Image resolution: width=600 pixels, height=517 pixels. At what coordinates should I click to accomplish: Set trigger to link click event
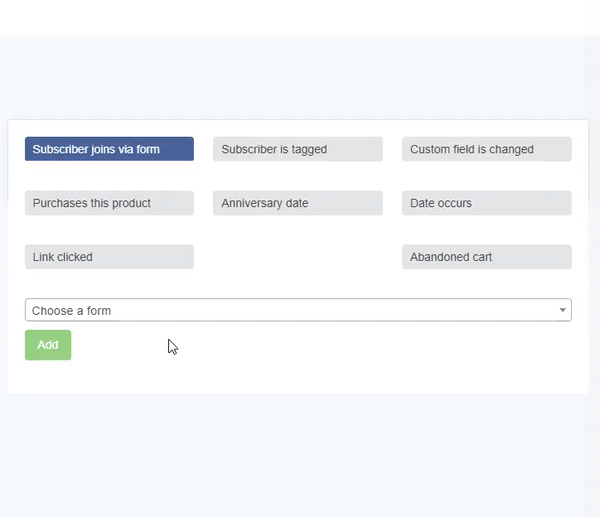[109, 257]
